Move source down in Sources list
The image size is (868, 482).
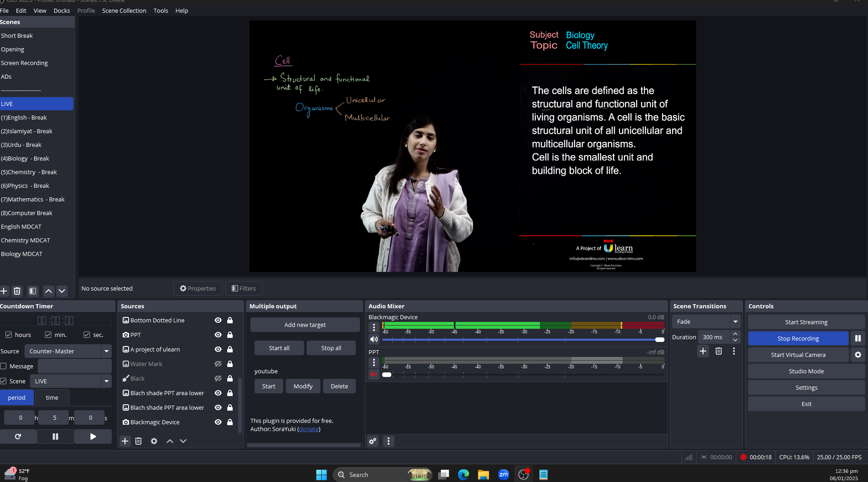(183, 441)
